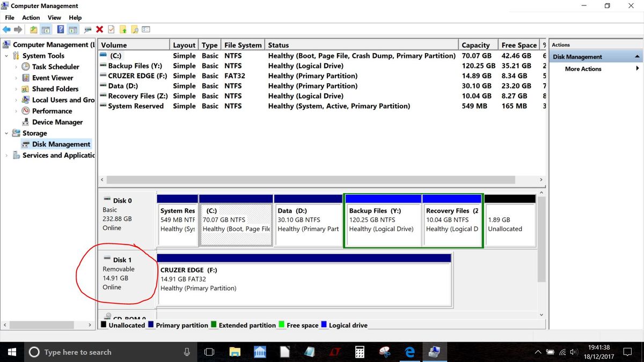Expand the Services and Applications node

pos(6,156)
